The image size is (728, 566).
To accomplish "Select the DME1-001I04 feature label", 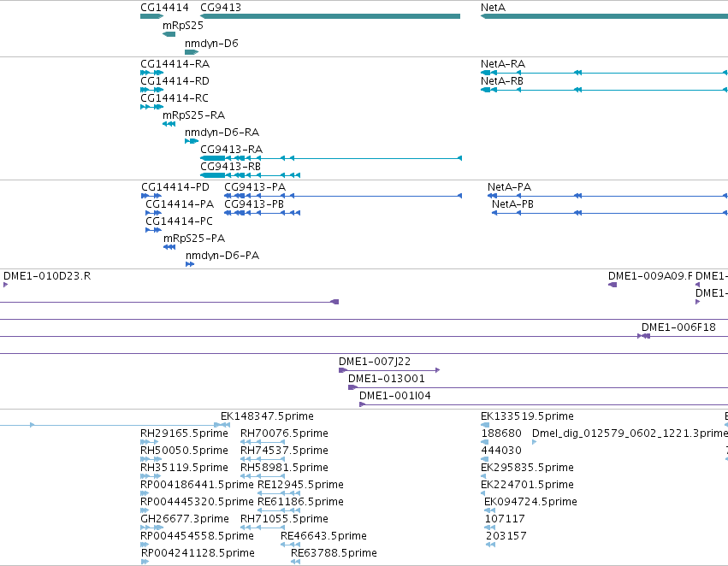I will (395, 396).
